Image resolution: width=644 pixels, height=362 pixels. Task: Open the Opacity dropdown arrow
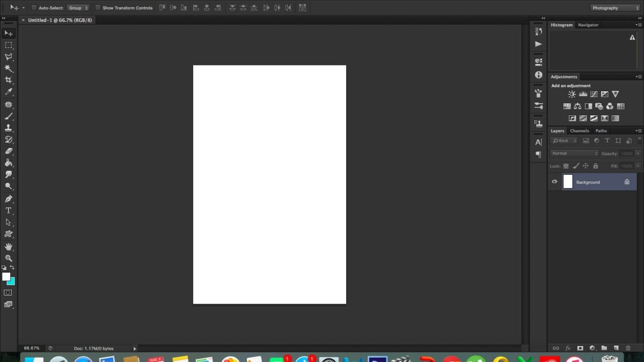(638, 153)
